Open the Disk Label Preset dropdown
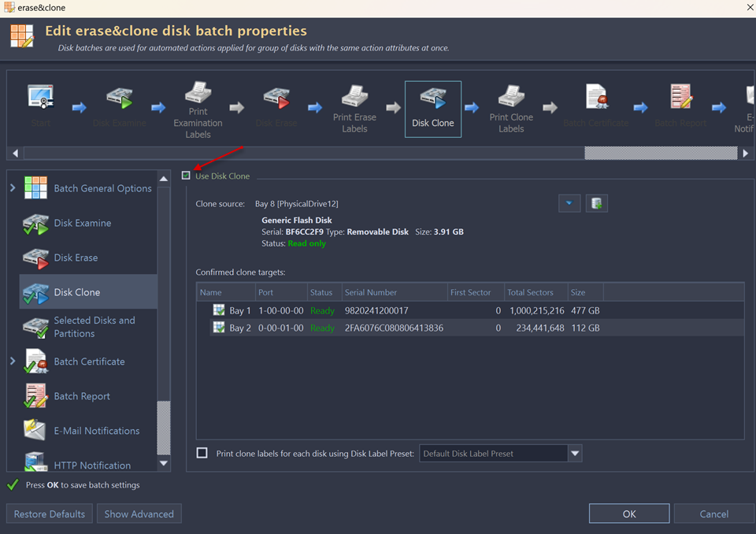Image resolution: width=756 pixels, height=534 pixels. pyautogui.click(x=575, y=454)
